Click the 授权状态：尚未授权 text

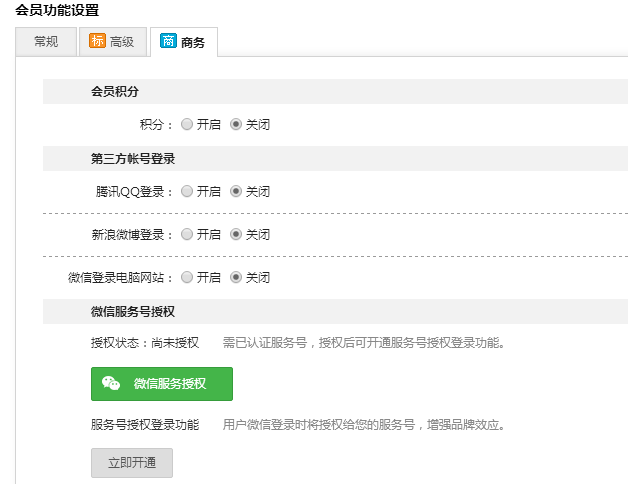(x=145, y=343)
